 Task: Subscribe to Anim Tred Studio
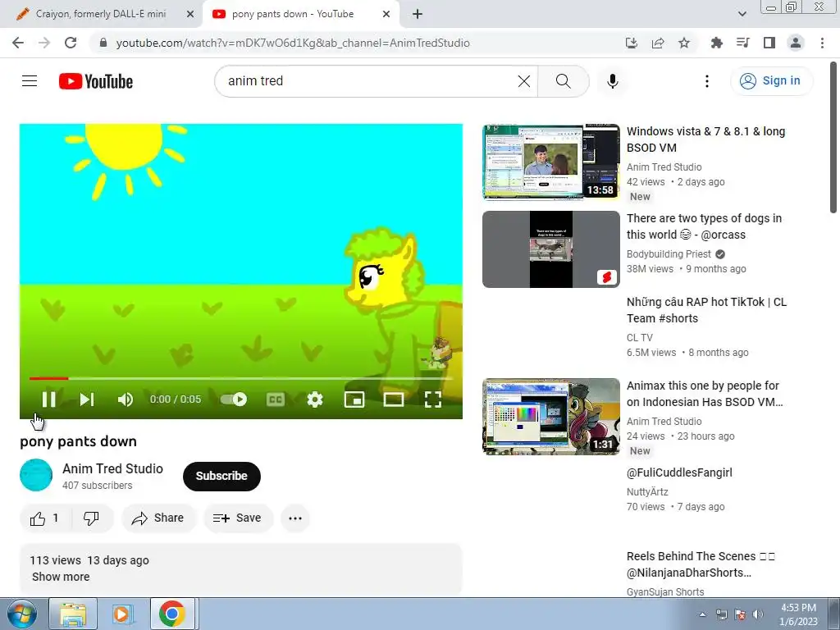221,476
